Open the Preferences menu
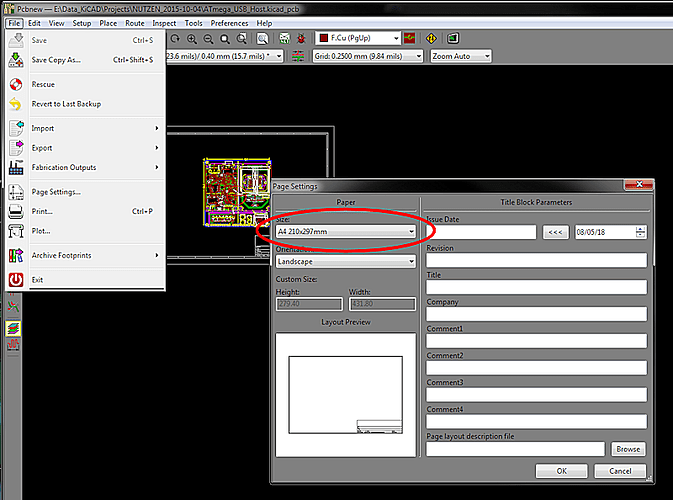This screenshot has width=673, height=500. 229,23
